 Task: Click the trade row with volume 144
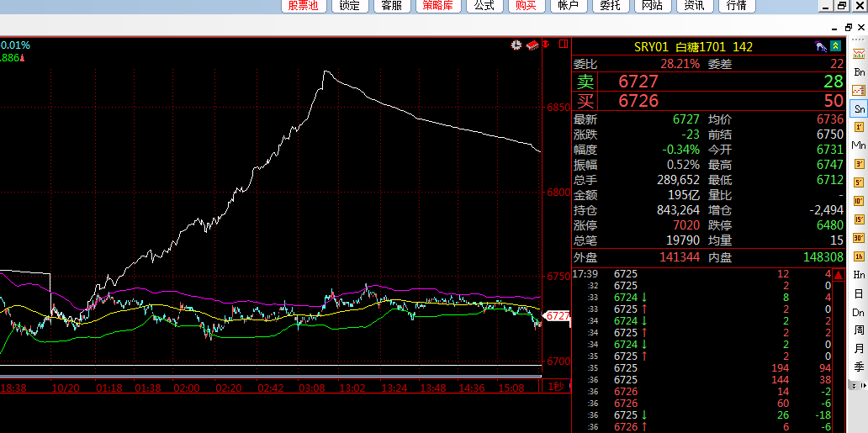(x=702, y=380)
